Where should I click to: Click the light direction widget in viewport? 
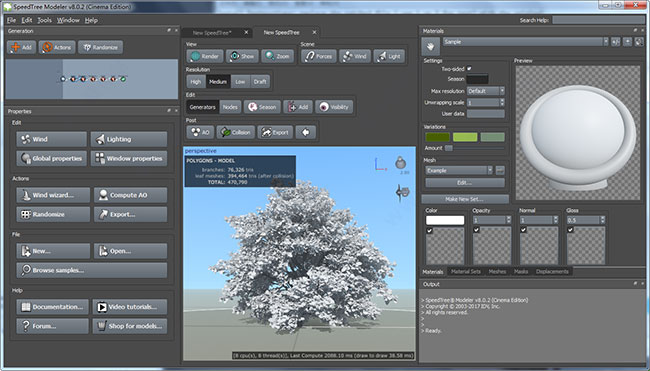[x=400, y=162]
